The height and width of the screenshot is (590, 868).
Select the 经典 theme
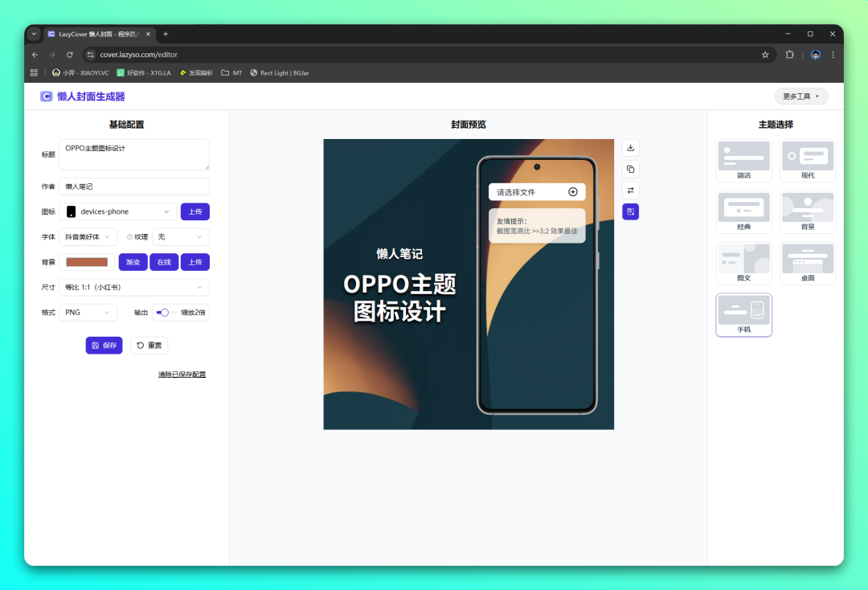743,212
